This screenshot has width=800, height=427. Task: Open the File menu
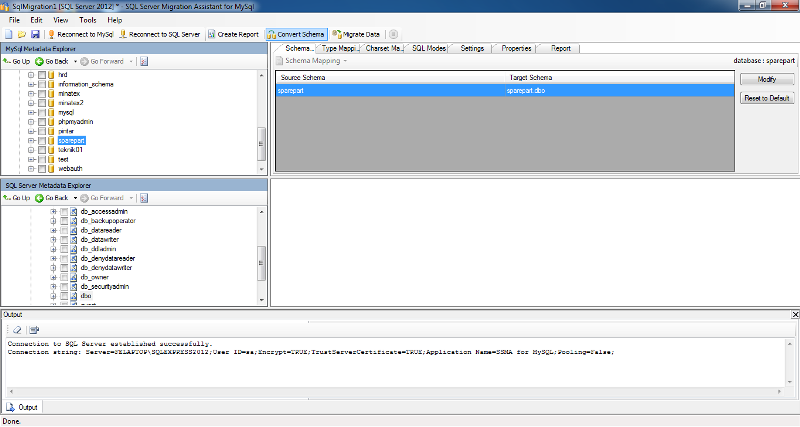pos(14,20)
